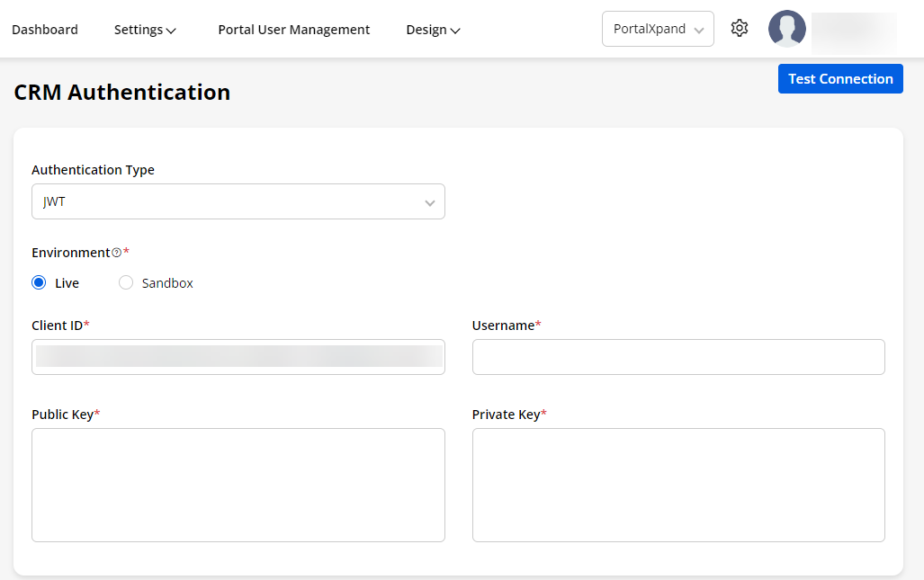Open Portal User Management page
Image resolution: width=924 pixels, height=580 pixels.
tap(293, 30)
